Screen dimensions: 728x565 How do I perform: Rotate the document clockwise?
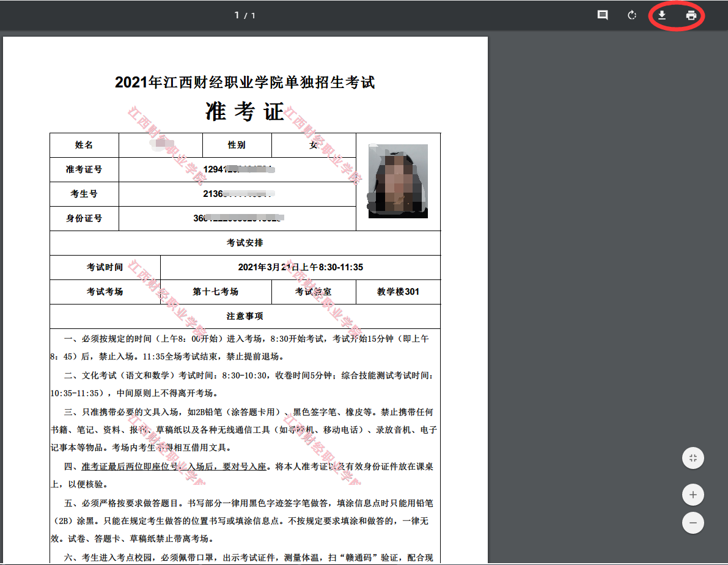[x=632, y=15]
